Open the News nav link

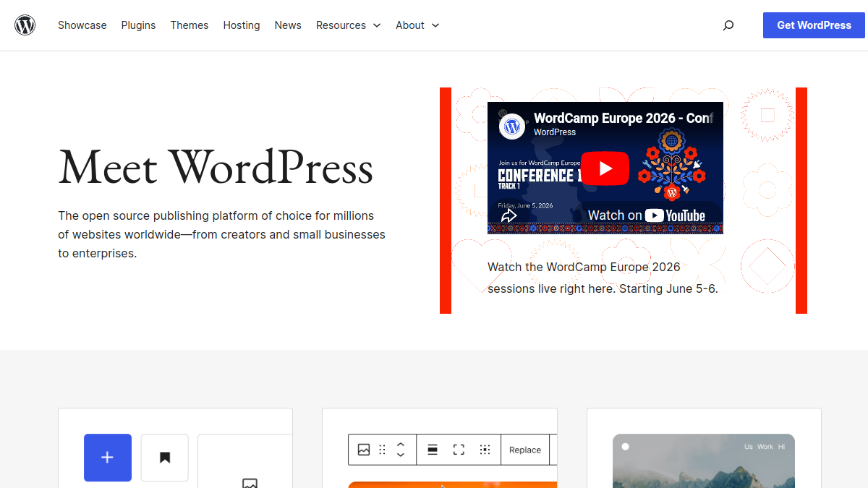pyautogui.click(x=288, y=25)
